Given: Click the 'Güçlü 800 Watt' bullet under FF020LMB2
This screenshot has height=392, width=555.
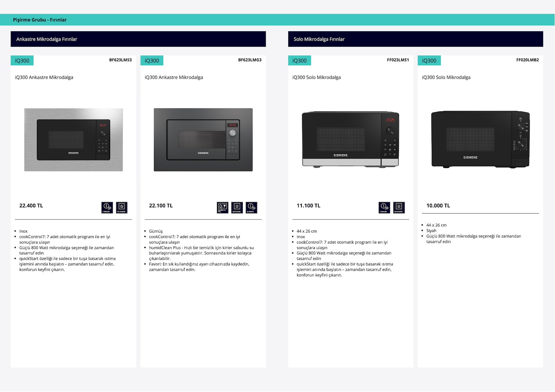Looking at the screenshot, I should pyautogui.click(x=474, y=239).
